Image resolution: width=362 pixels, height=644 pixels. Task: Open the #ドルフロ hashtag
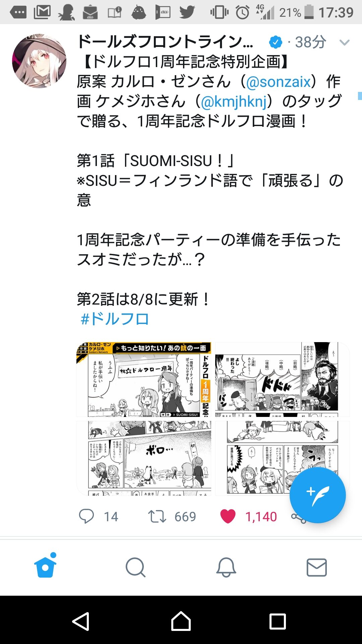pyautogui.click(x=115, y=319)
